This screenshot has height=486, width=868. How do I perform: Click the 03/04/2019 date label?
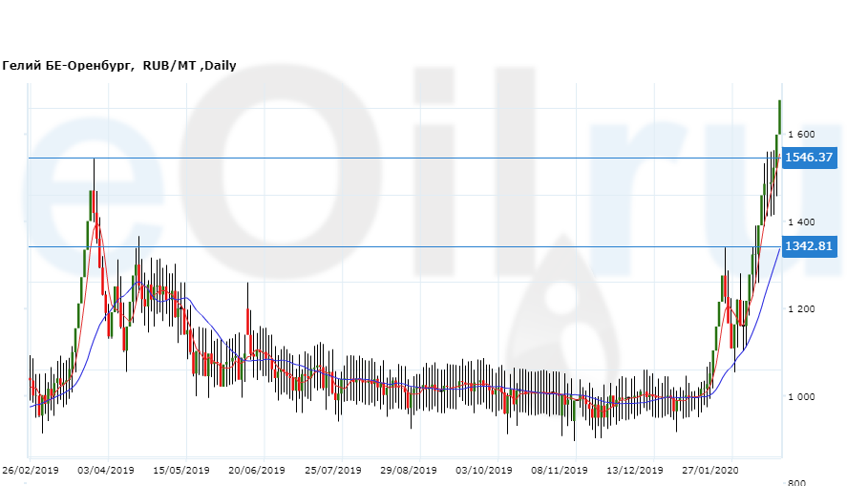click(107, 470)
